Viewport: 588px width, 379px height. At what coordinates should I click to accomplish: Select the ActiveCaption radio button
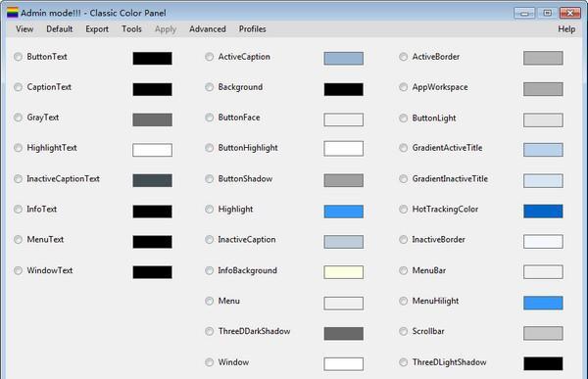click(210, 57)
